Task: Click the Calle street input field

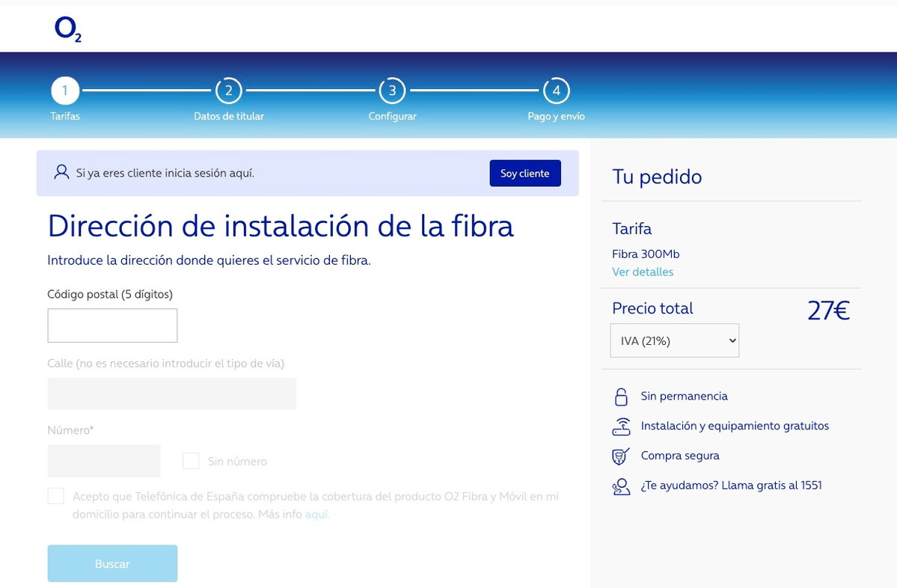Action: [x=171, y=393]
